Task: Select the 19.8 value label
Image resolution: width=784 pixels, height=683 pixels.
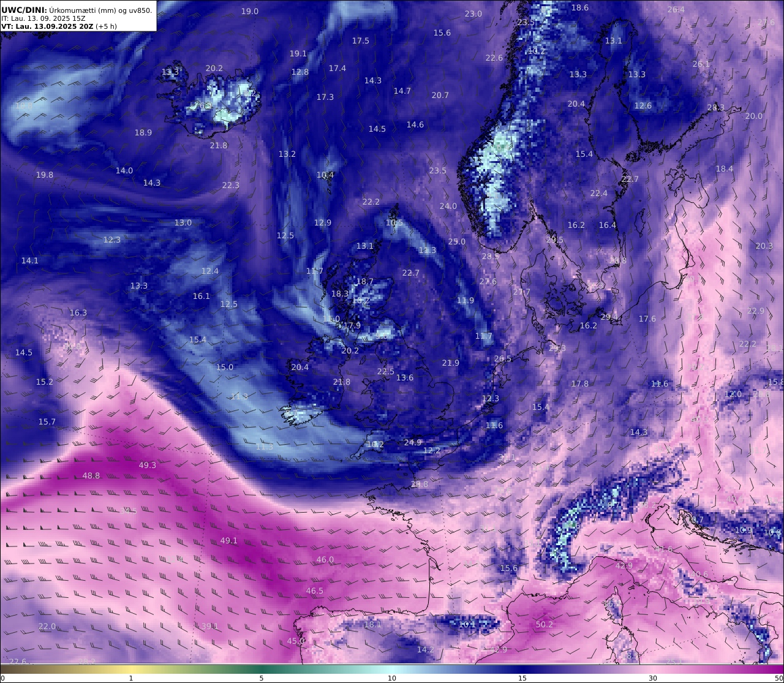Action: pyautogui.click(x=44, y=175)
